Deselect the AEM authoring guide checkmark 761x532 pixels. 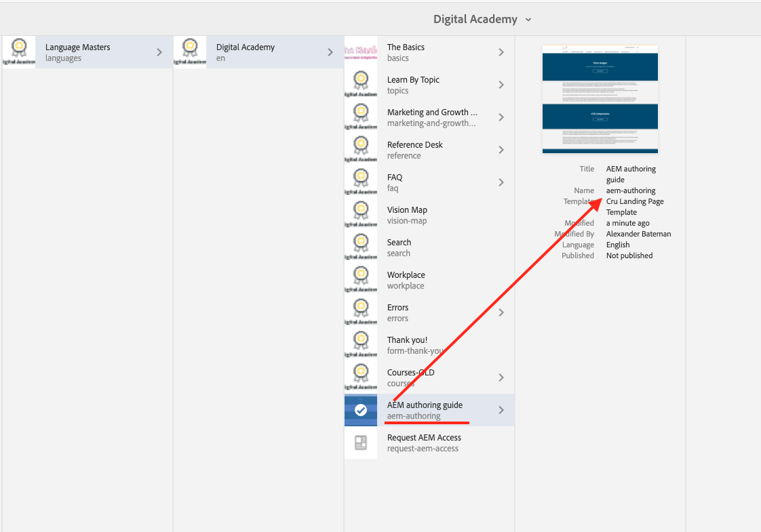pos(361,410)
